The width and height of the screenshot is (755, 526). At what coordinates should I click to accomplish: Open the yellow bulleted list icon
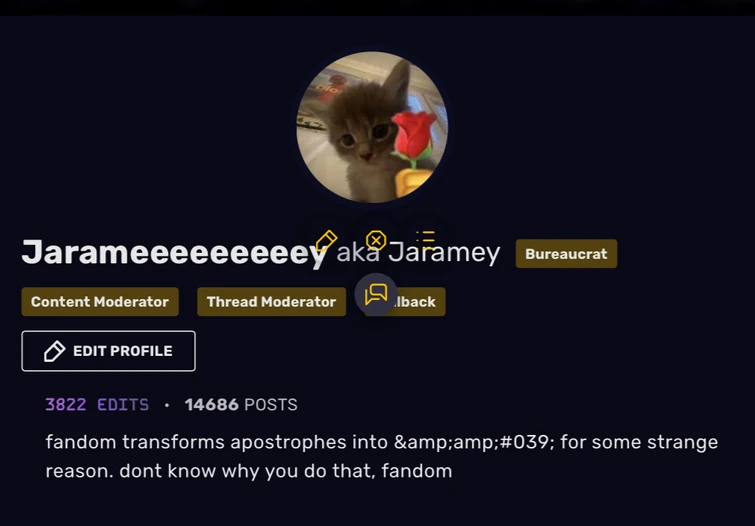pyautogui.click(x=426, y=239)
